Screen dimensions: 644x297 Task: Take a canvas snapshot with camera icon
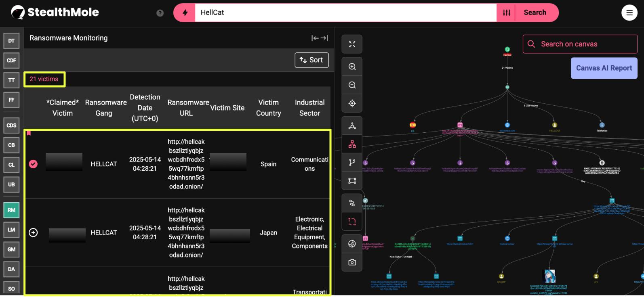[x=352, y=262]
